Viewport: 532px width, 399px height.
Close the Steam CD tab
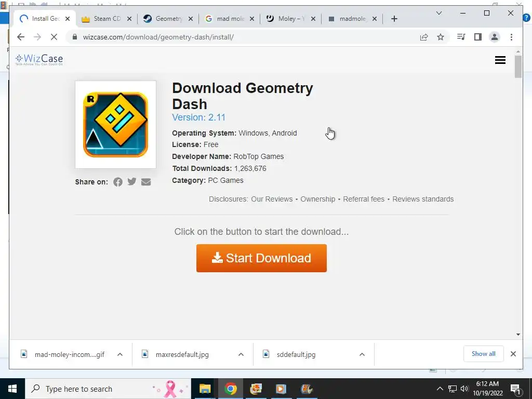click(x=129, y=19)
